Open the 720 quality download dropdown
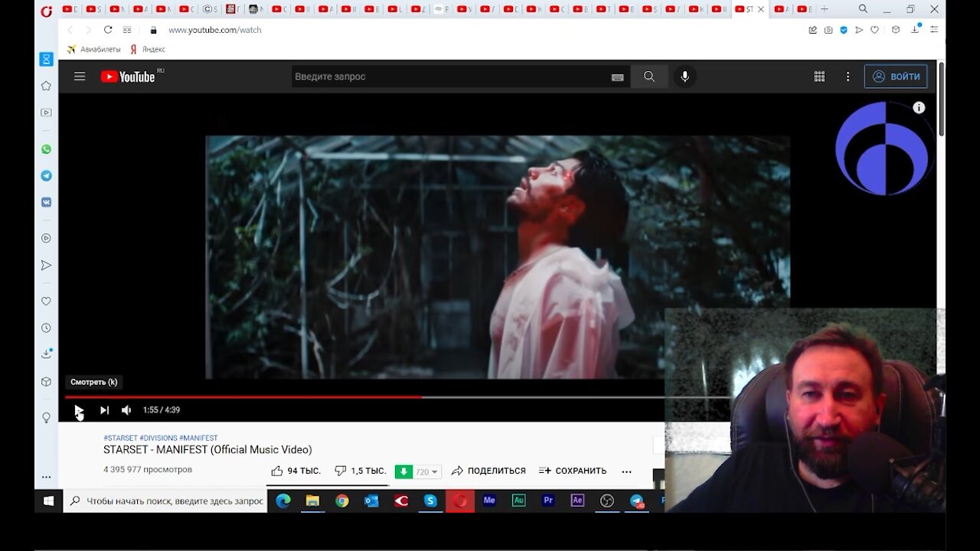Viewport: 980px width, 551px height. coord(427,472)
